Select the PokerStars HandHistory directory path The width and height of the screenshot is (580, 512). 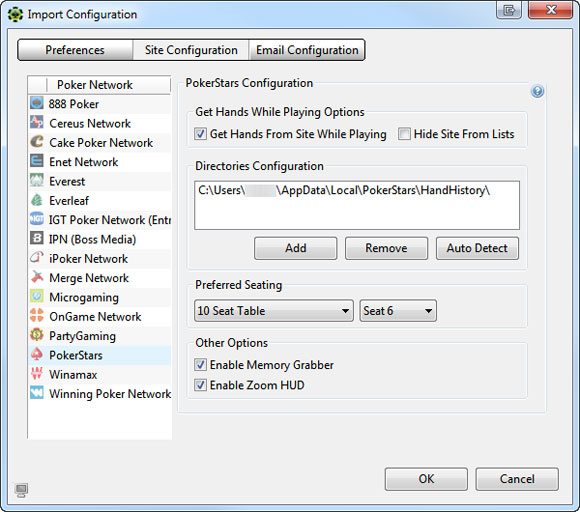[344, 190]
